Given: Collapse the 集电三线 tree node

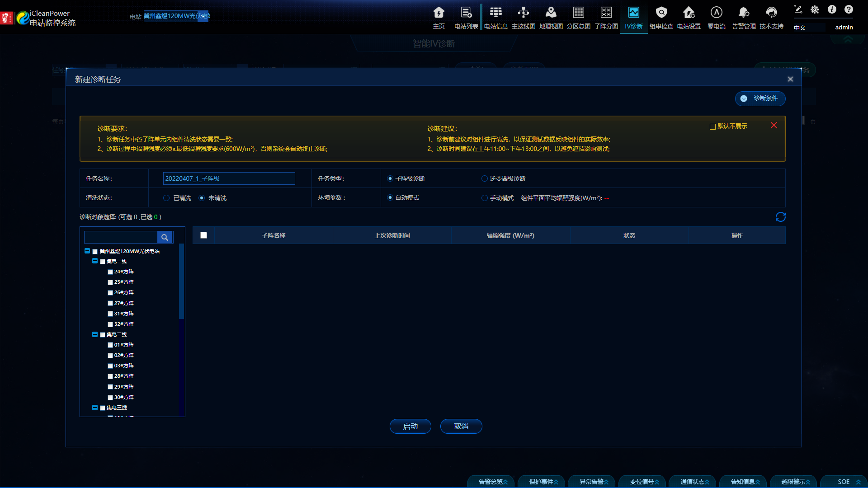Looking at the screenshot, I should [x=95, y=408].
